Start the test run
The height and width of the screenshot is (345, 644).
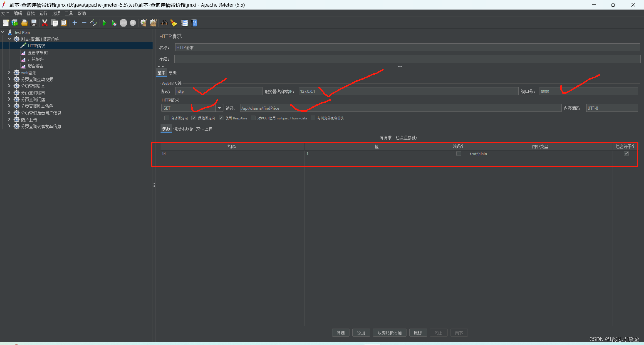[x=105, y=23]
